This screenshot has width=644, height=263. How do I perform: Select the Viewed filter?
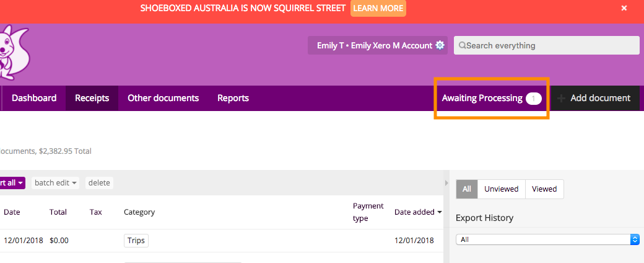click(x=544, y=189)
